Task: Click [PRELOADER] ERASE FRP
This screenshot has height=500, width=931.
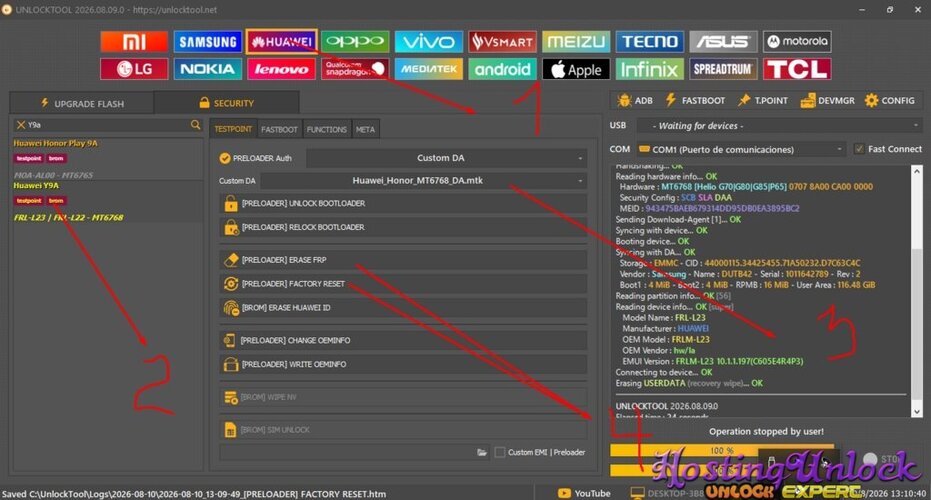Action: 403,260
